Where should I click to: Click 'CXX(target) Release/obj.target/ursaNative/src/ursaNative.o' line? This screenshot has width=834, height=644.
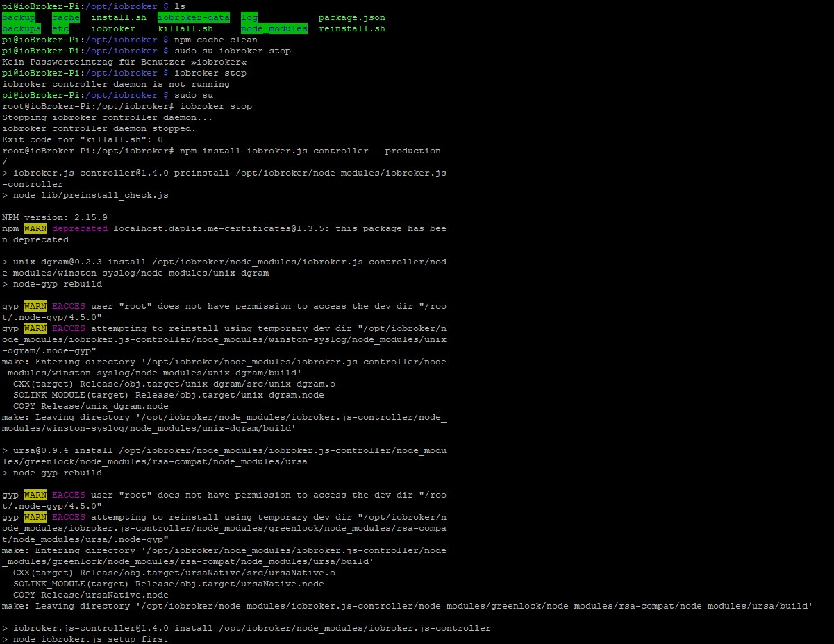coord(174,573)
